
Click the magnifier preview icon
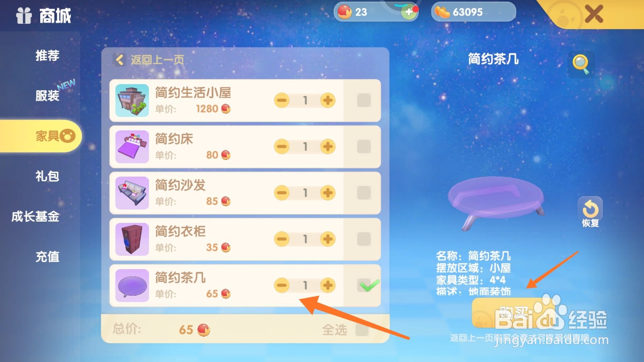(x=580, y=64)
